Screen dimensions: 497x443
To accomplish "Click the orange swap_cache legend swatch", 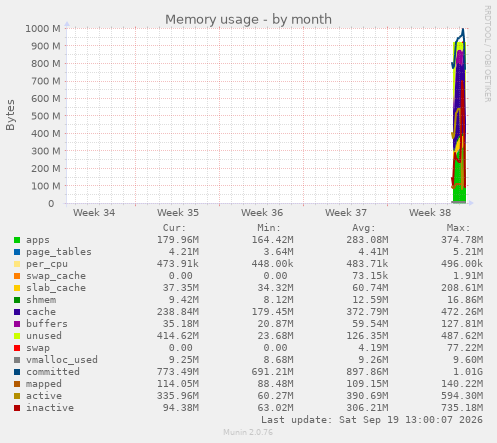I will tap(17, 276).
